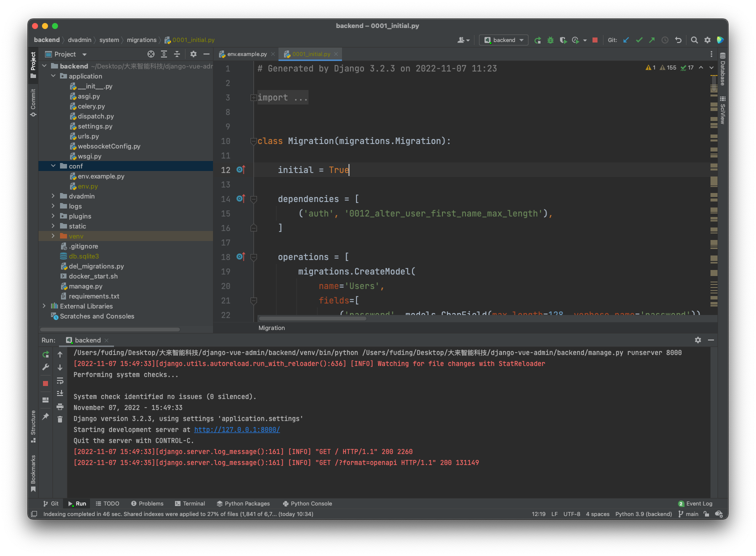Collapse all nodes in Project panel

176,54
